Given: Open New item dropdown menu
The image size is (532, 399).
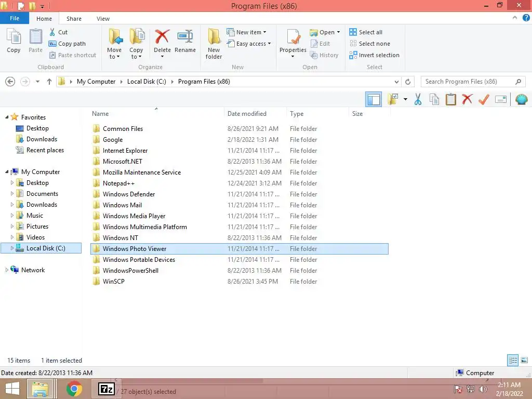Looking at the screenshot, I should 247,32.
